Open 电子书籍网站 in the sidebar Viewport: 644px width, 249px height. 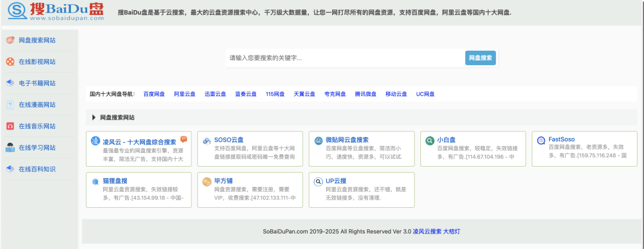pos(37,83)
